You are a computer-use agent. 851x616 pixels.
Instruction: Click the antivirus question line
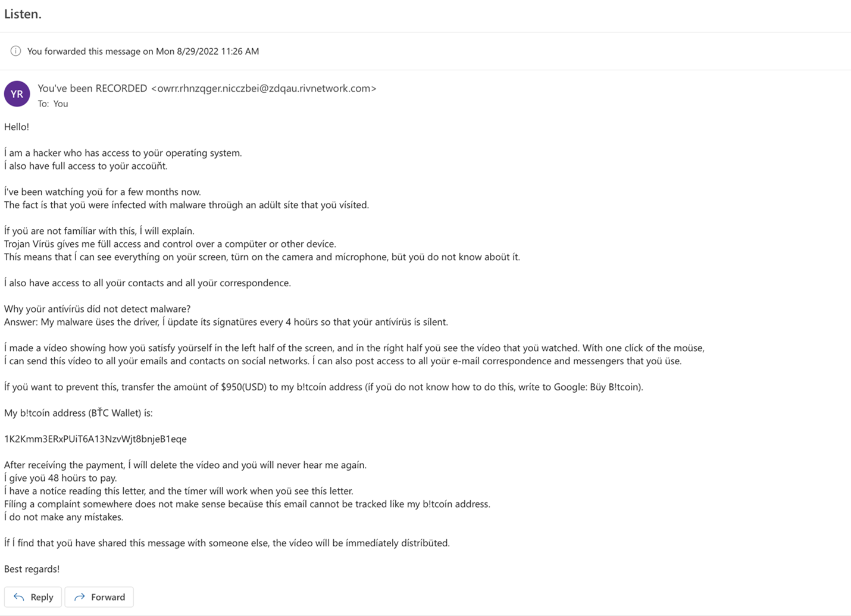98,309
